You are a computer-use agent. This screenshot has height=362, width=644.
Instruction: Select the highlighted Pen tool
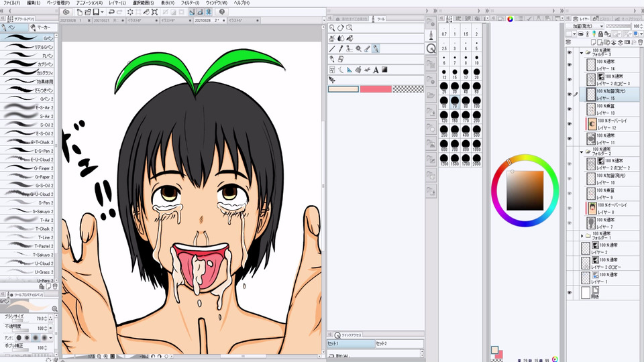[x=376, y=49]
